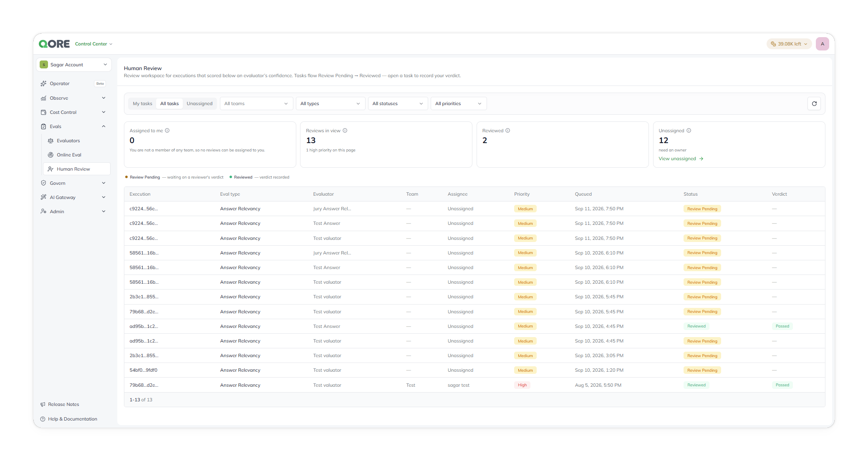Open the user avatar A
This screenshot has height=461, width=868.
[823, 44]
